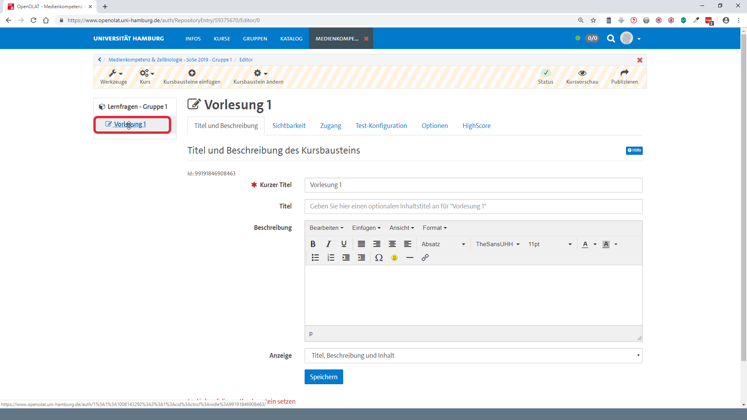Toggle bold formatting in the editor
Viewport: 747px width, 420px height.
tap(313, 244)
